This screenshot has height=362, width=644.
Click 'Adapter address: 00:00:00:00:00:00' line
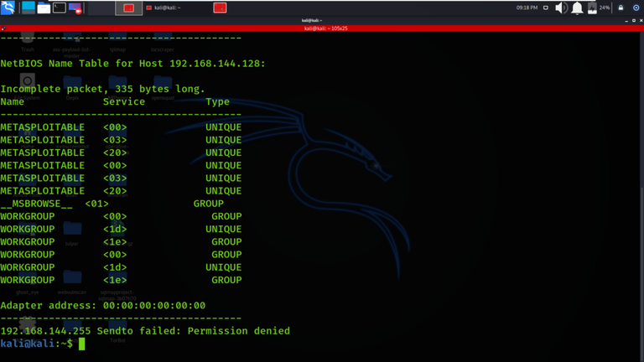[102, 306]
